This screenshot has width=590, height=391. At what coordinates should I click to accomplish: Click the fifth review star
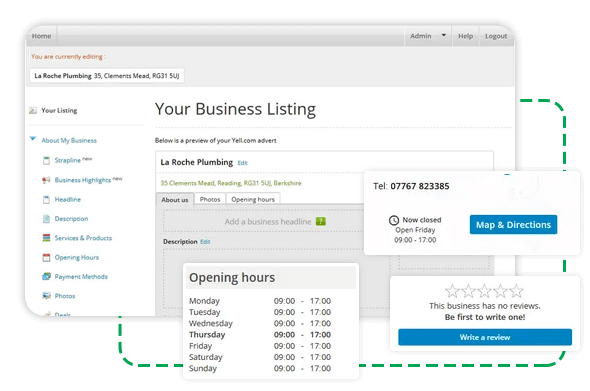pyautogui.click(x=516, y=291)
